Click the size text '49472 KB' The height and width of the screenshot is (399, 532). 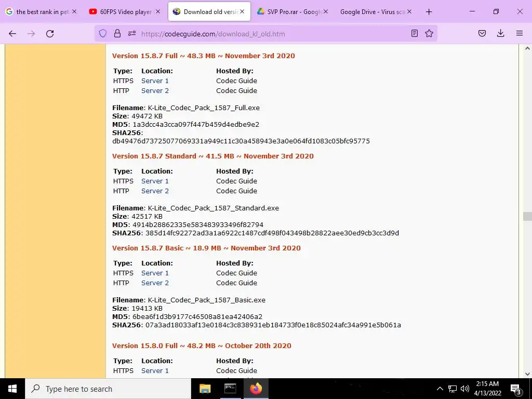click(x=147, y=116)
